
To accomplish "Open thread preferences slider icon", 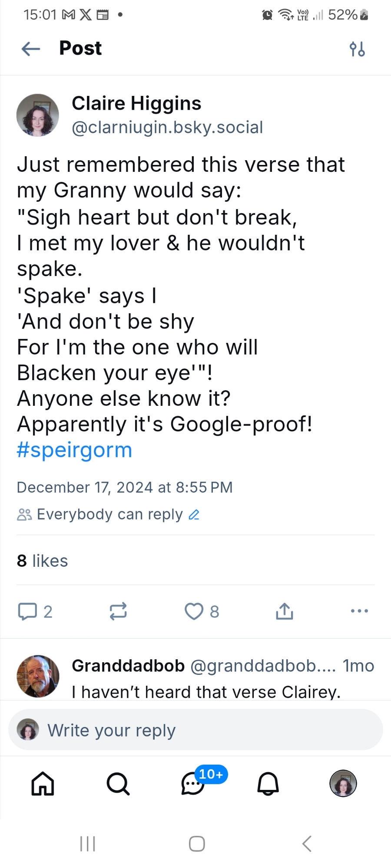I will (x=357, y=49).
